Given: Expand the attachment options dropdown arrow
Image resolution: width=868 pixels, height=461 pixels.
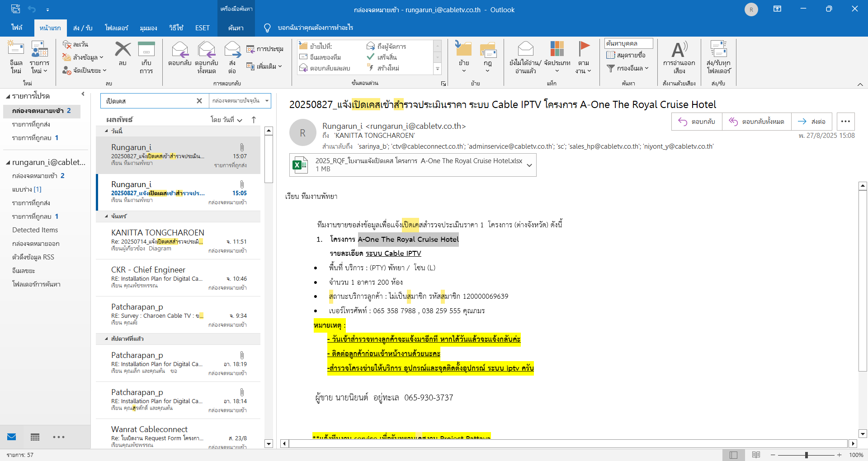Looking at the screenshot, I should click(529, 165).
